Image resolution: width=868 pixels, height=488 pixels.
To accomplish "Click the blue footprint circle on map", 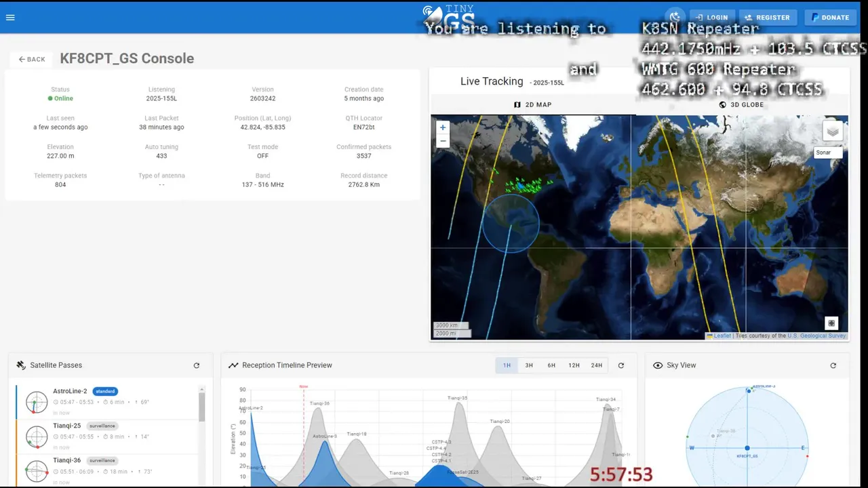I will click(511, 224).
